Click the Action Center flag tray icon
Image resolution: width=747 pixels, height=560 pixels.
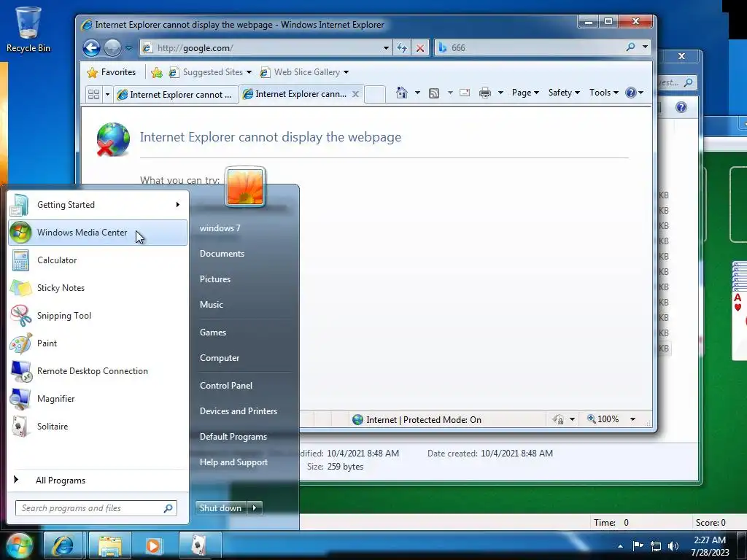tap(638, 546)
